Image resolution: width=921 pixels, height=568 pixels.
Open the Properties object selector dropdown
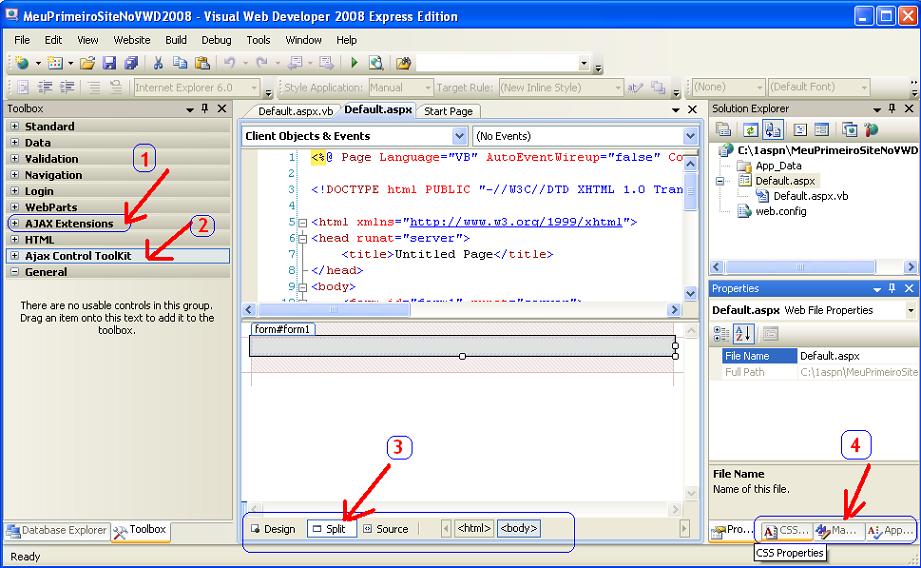(x=910, y=310)
